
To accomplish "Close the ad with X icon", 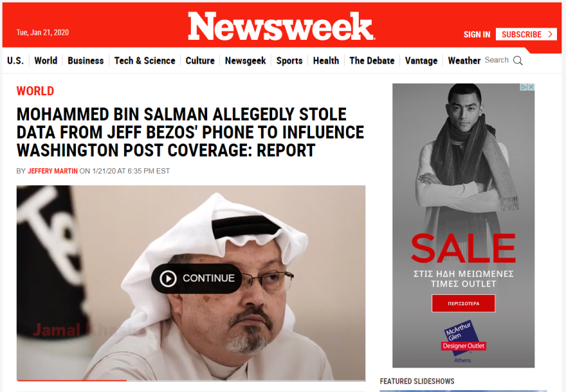I will (531, 87).
